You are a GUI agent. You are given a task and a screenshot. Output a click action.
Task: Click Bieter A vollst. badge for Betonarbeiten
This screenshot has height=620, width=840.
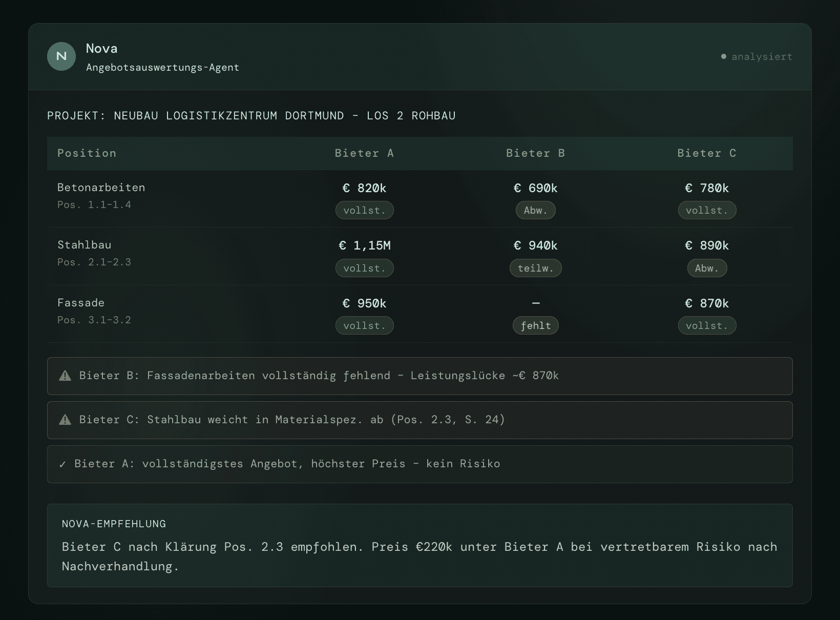pyautogui.click(x=365, y=211)
